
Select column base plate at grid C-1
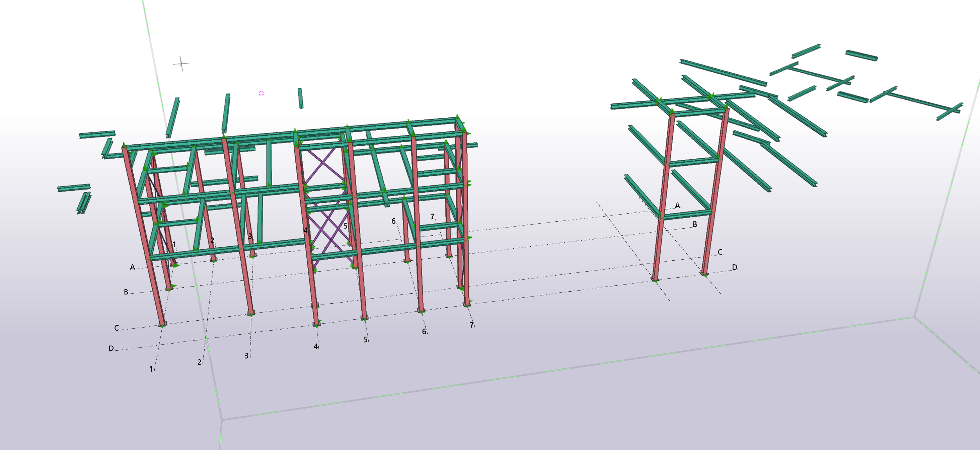pos(162,325)
